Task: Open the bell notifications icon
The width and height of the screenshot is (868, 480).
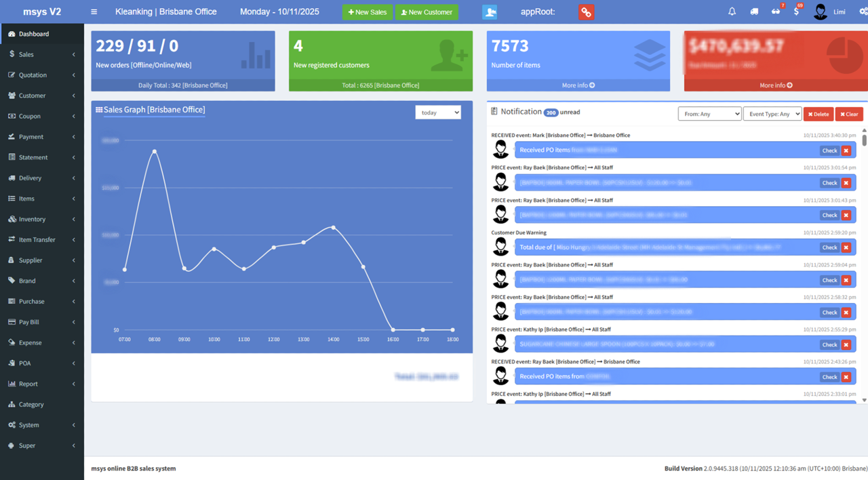Action: tap(732, 12)
